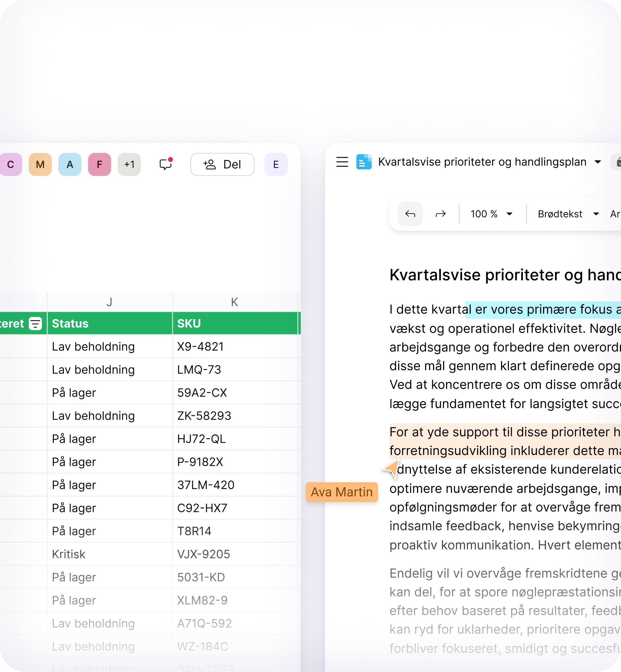The width and height of the screenshot is (621, 672).
Task: Select cell with SKU 5031-KD
Action: [235, 577]
